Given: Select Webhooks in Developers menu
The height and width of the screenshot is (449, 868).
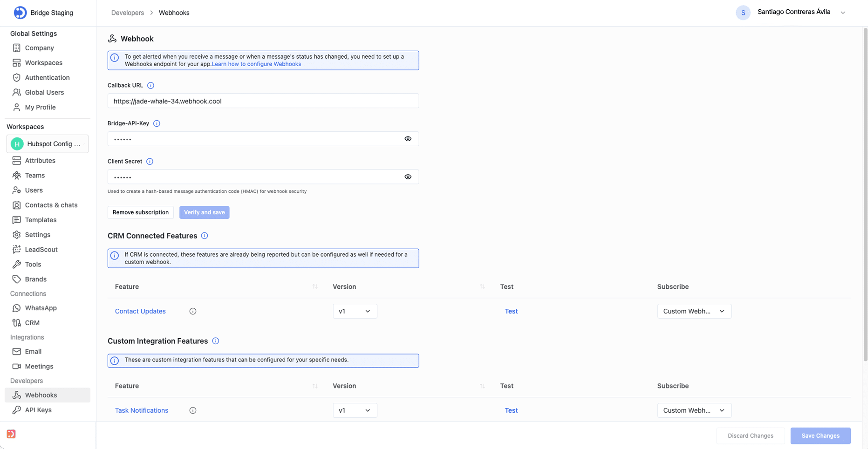Looking at the screenshot, I should [x=48, y=395].
